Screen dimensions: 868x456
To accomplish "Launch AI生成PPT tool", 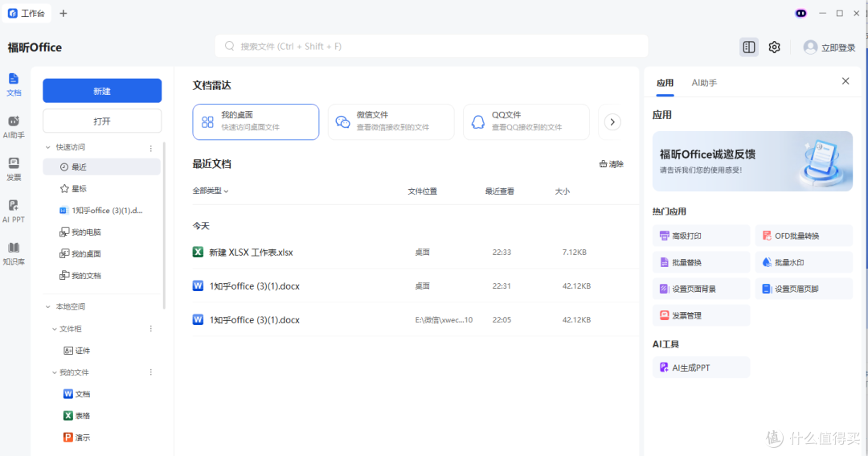I will [x=701, y=368].
